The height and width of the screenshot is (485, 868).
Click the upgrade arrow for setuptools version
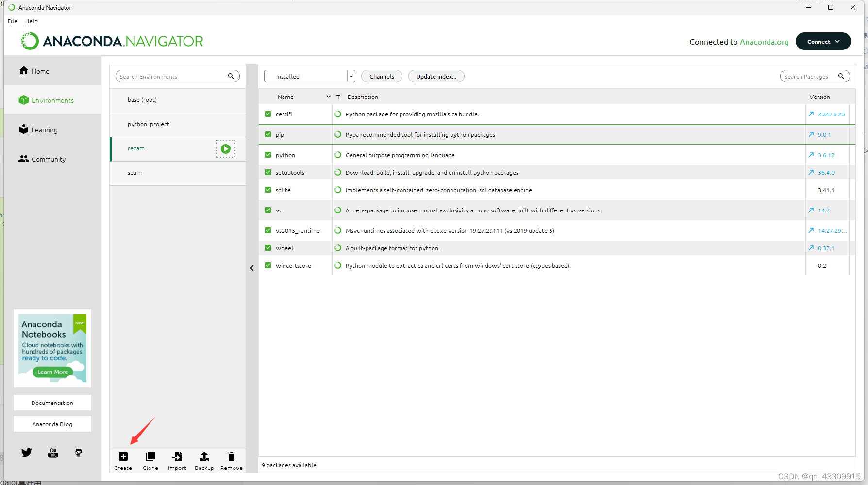pyautogui.click(x=811, y=172)
